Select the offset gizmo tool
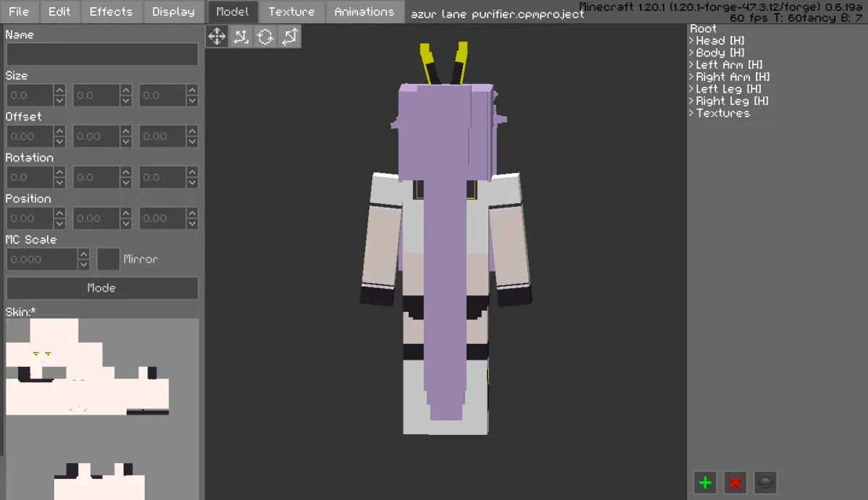 [241, 36]
